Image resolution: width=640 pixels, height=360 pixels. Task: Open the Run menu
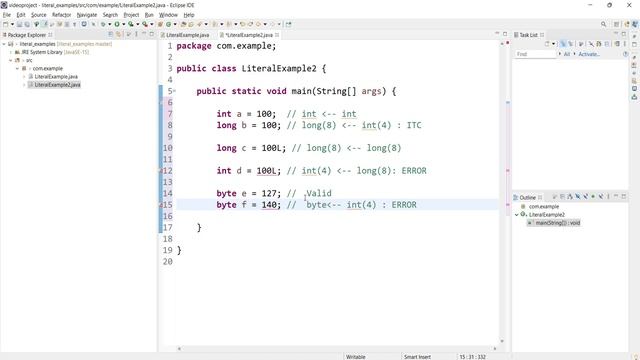(x=149, y=15)
